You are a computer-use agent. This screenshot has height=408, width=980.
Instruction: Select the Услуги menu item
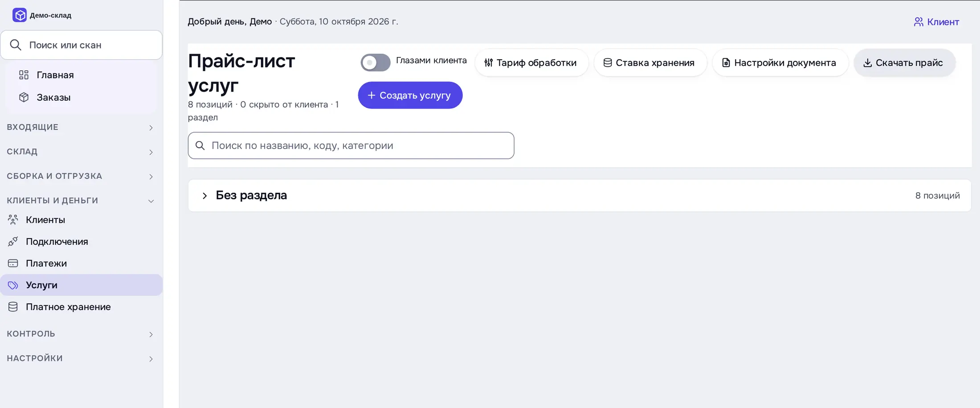click(82, 285)
